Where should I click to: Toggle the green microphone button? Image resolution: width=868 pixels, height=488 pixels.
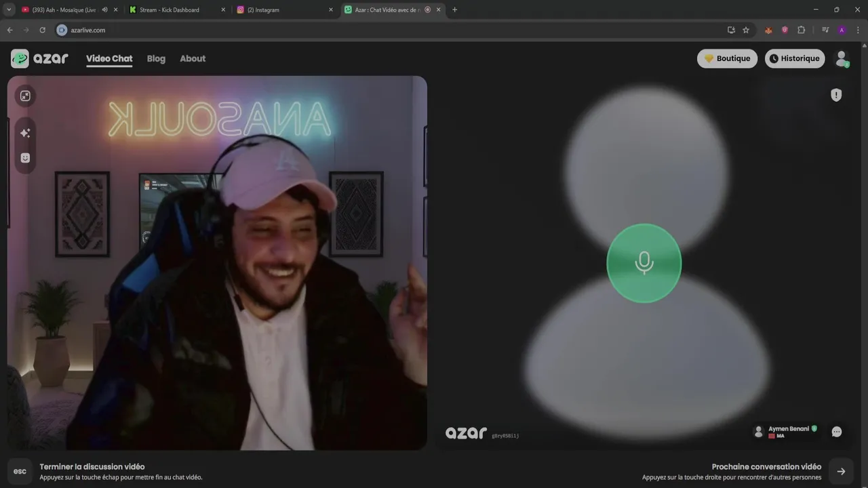(644, 263)
